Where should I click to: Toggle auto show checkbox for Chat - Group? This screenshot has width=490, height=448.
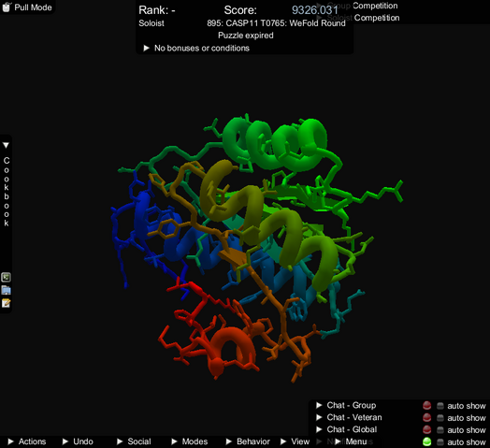(440, 406)
